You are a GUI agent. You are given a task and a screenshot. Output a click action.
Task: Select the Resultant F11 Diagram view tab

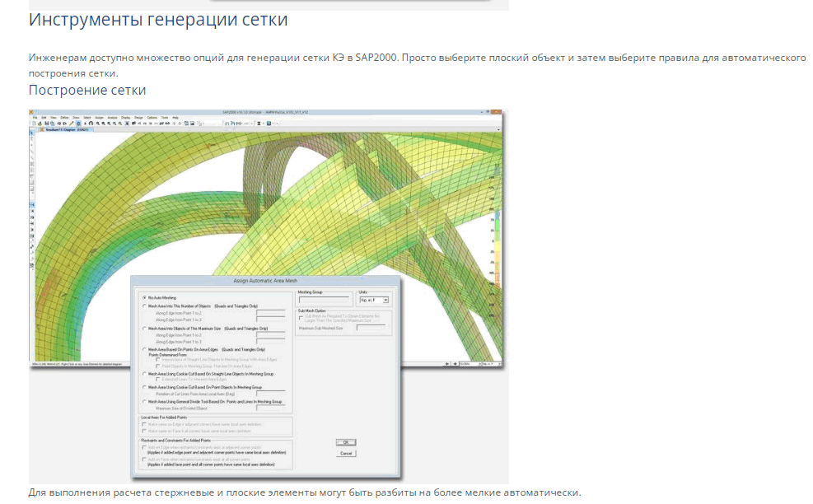[65, 129]
